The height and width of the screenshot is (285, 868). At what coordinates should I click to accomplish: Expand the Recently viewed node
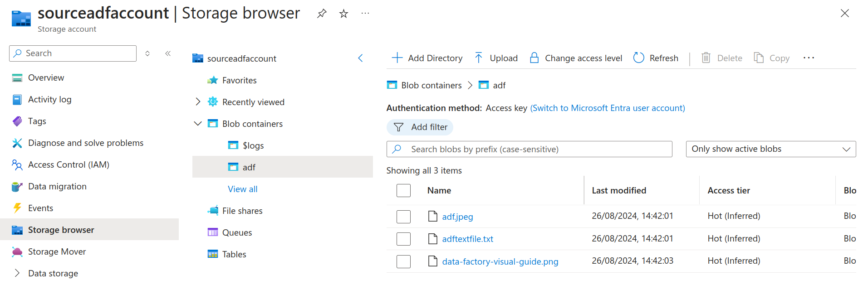198,101
